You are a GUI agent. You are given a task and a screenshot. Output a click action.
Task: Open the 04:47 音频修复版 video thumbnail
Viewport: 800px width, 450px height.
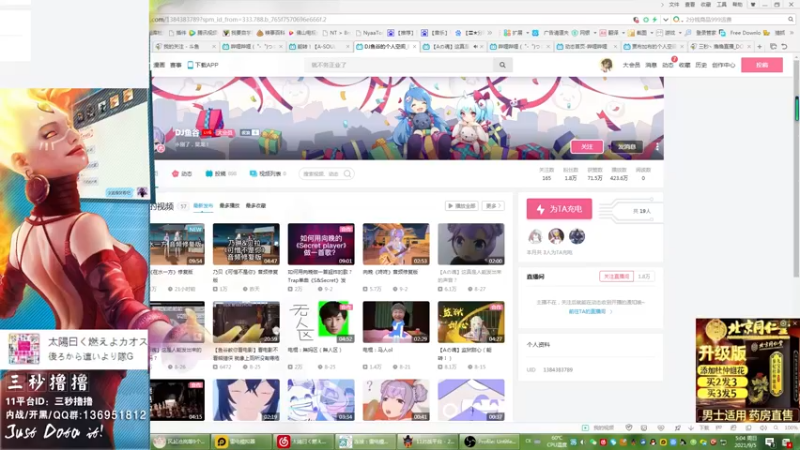[246, 244]
